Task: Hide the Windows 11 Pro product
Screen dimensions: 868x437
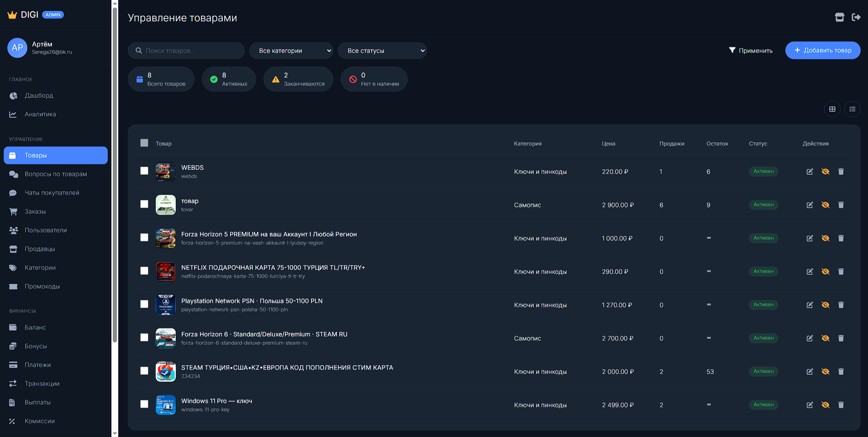Action: (825, 405)
